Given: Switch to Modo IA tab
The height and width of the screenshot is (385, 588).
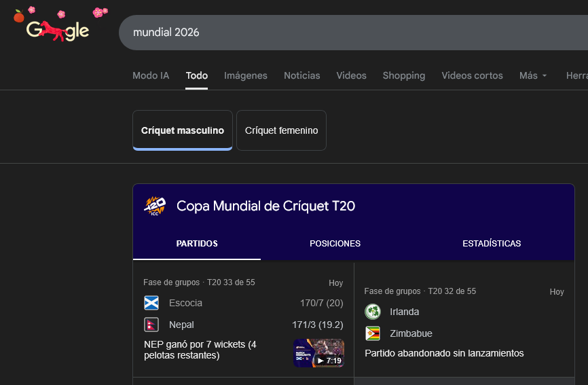Looking at the screenshot, I should (x=151, y=76).
